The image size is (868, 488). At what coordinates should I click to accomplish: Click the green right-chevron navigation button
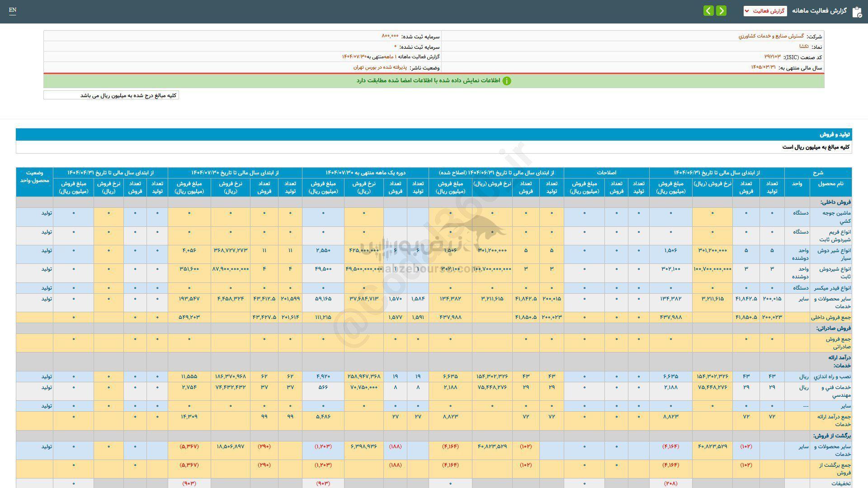pyautogui.click(x=722, y=11)
